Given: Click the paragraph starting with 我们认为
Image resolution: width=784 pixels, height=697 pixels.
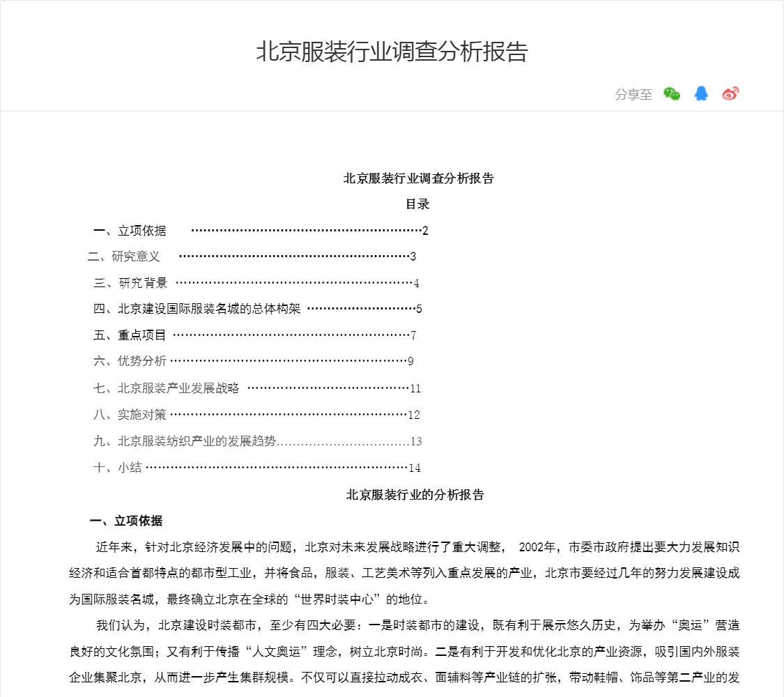Looking at the screenshot, I should coord(404,652).
